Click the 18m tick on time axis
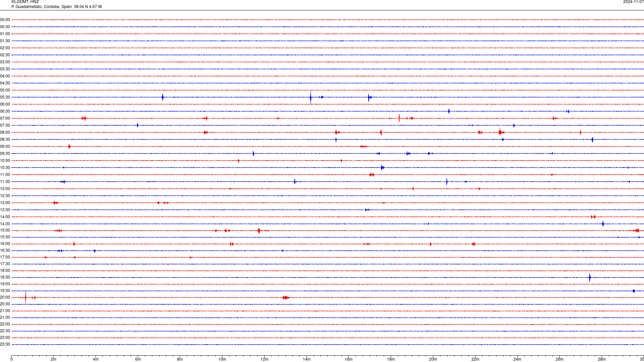The height and width of the screenshot is (362, 644). (x=391, y=359)
